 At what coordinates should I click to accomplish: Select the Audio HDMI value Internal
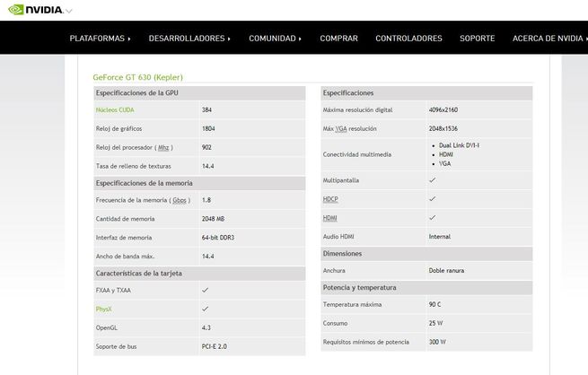(x=440, y=237)
